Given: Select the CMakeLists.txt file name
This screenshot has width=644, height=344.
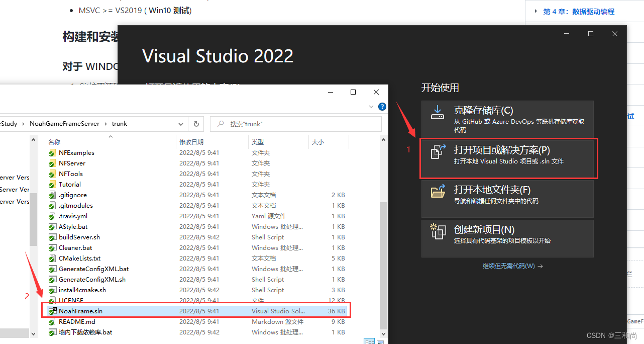Looking at the screenshot, I should [x=79, y=259].
